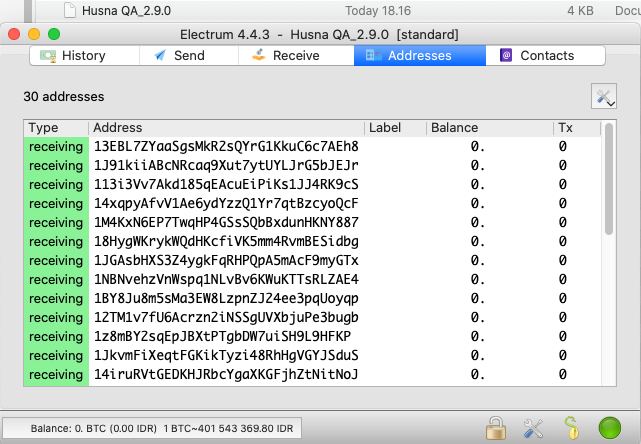Click the balance status bar text
This screenshot has height=444, width=641.
click(162, 428)
